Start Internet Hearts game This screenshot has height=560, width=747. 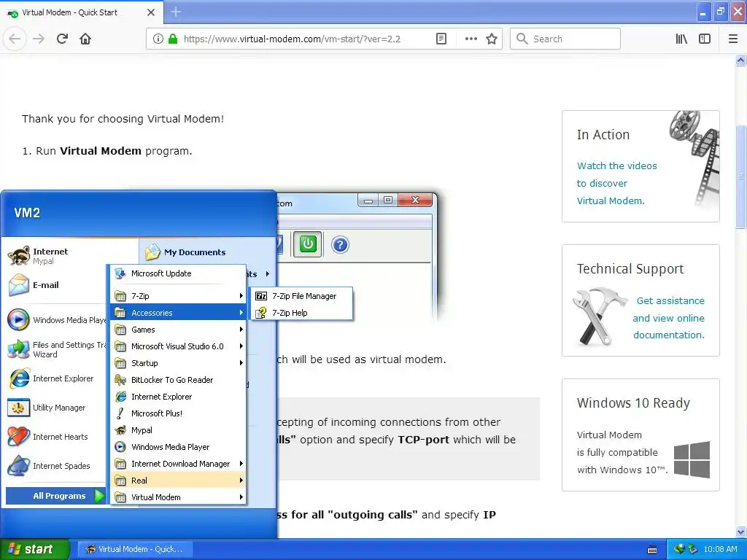point(56,437)
